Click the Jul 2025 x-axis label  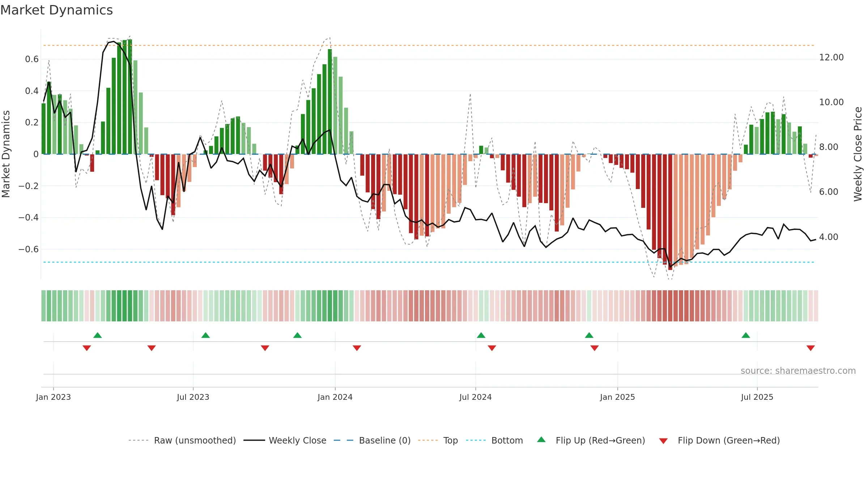pos(757,397)
